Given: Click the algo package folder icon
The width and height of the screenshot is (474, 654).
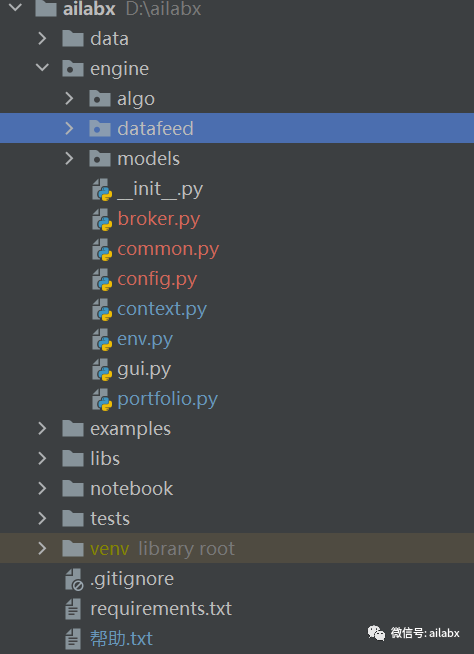Looking at the screenshot, I should point(100,99).
